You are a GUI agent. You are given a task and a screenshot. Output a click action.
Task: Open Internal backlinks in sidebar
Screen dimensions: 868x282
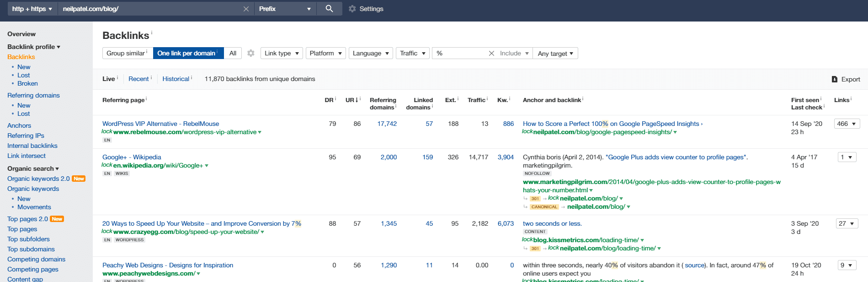(x=32, y=146)
